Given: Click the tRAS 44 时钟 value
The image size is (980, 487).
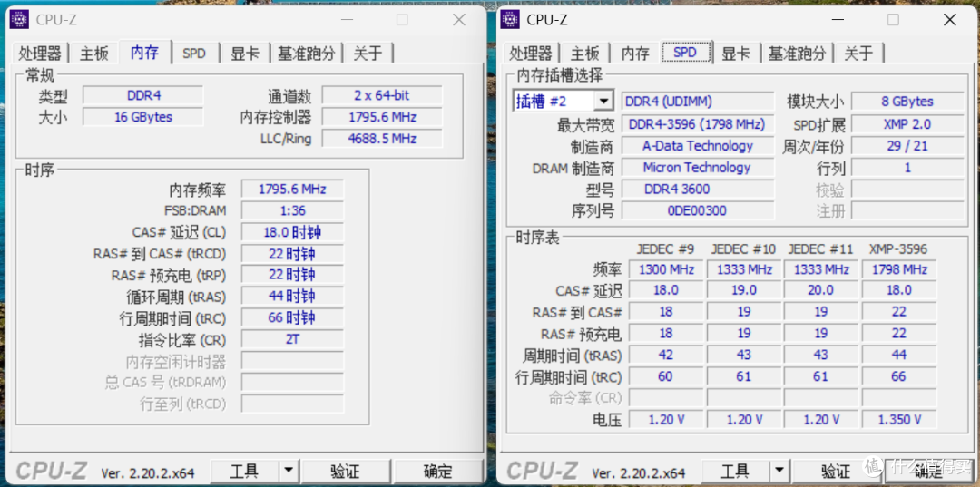Looking at the screenshot, I should (x=292, y=296).
